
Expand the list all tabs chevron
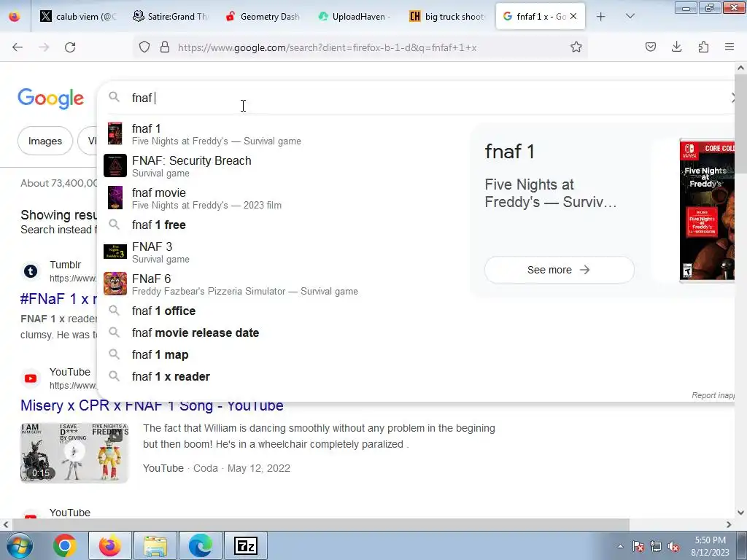tap(630, 17)
